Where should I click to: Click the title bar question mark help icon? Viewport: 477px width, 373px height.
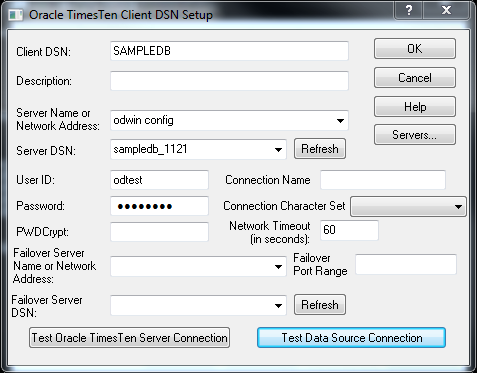point(409,10)
